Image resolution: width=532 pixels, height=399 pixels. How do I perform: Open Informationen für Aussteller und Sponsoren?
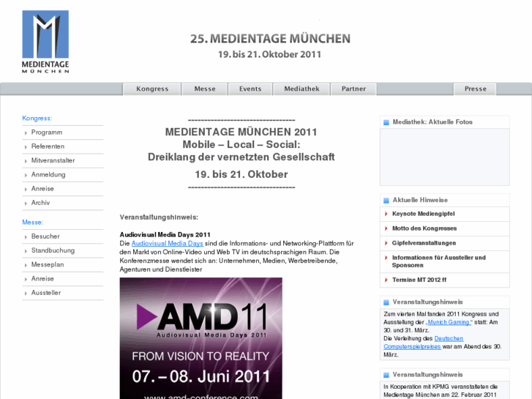438,261
